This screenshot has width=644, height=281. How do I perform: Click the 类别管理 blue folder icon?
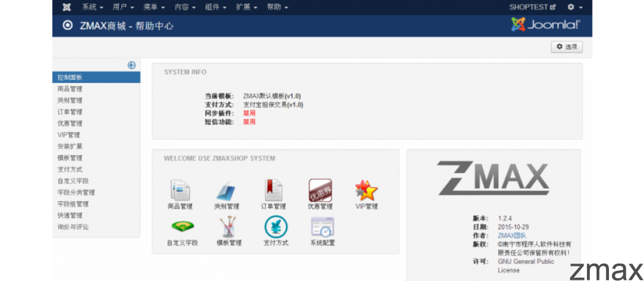click(x=227, y=190)
